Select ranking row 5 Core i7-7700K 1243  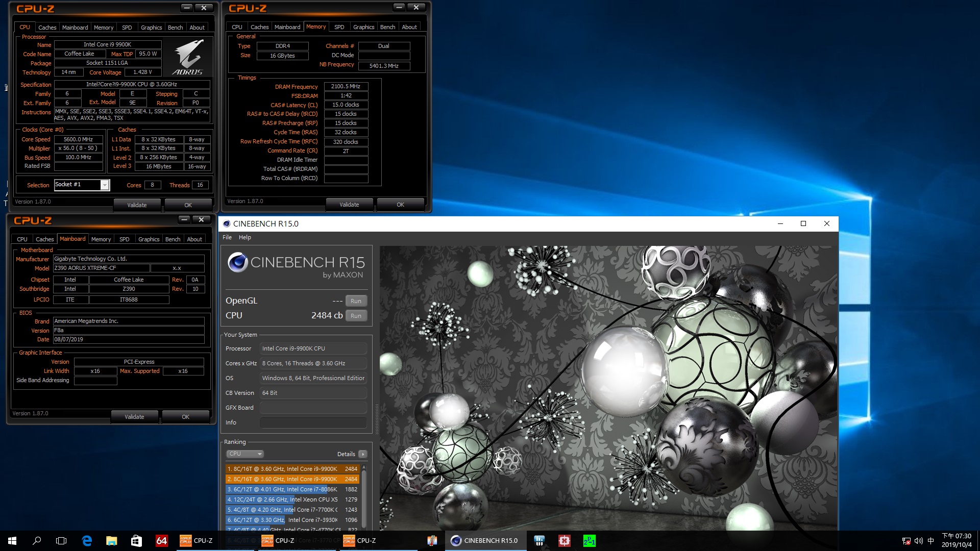292,510
